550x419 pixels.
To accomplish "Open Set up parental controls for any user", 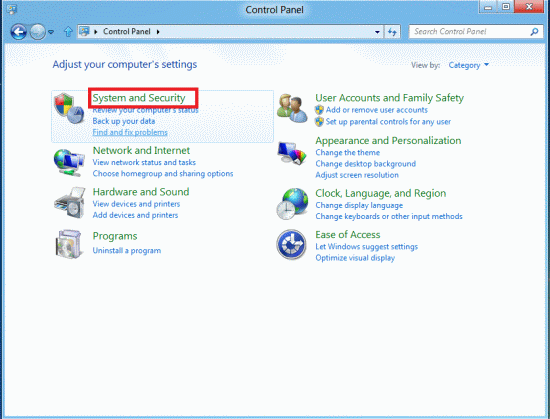I will pos(388,122).
